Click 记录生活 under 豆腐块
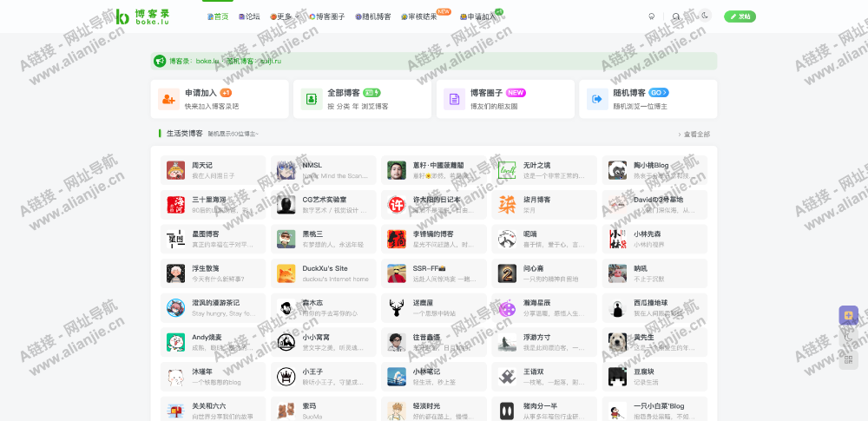The width and height of the screenshot is (868, 421). (x=647, y=382)
